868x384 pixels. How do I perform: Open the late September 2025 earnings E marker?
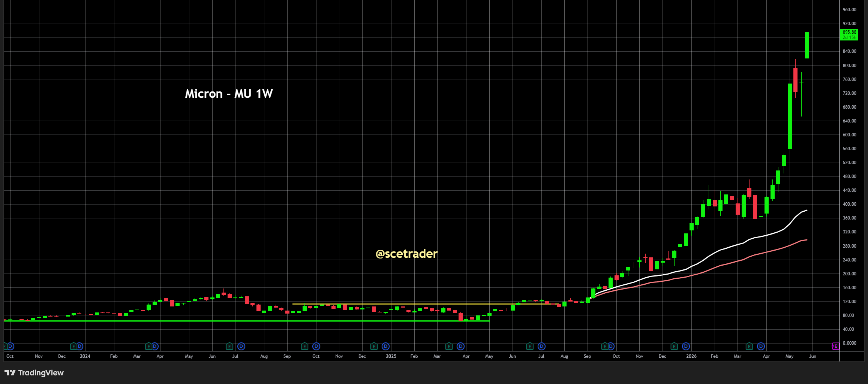pyautogui.click(x=604, y=346)
